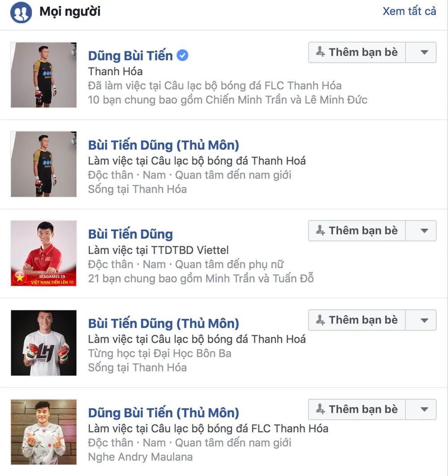Click Xem tất cả link

pyautogui.click(x=409, y=11)
